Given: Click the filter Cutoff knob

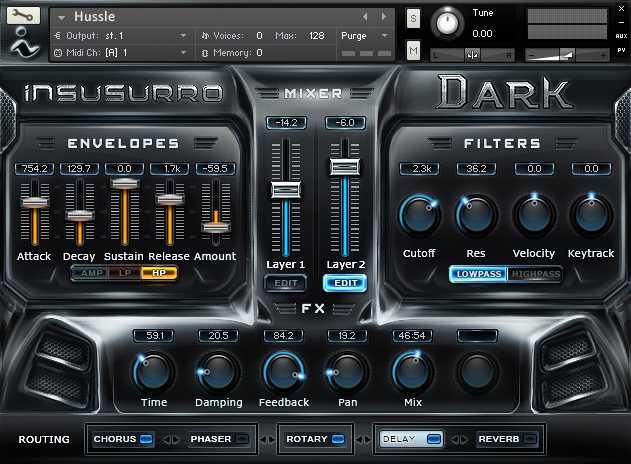Looking at the screenshot, I should click(x=419, y=215).
